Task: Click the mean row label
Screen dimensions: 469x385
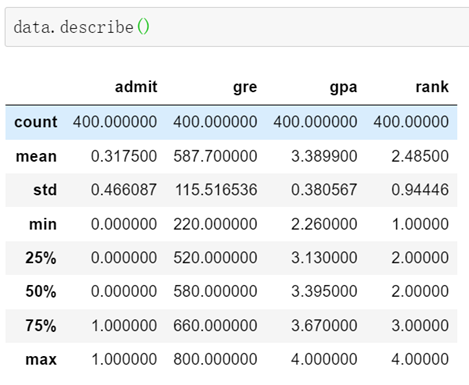Action: (x=36, y=156)
